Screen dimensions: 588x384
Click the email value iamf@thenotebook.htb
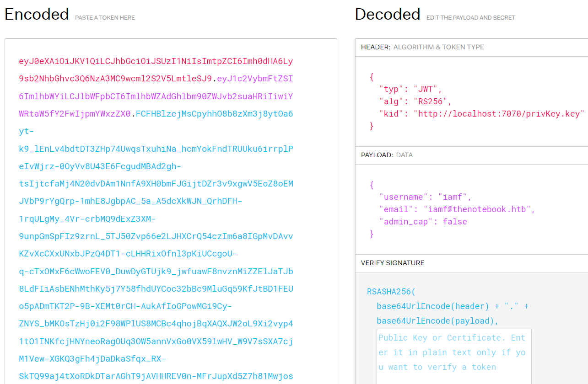[479, 209]
